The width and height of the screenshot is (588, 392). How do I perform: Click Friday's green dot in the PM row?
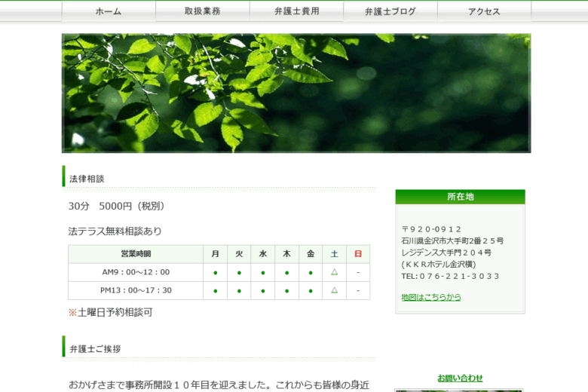click(x=311, y=290)
